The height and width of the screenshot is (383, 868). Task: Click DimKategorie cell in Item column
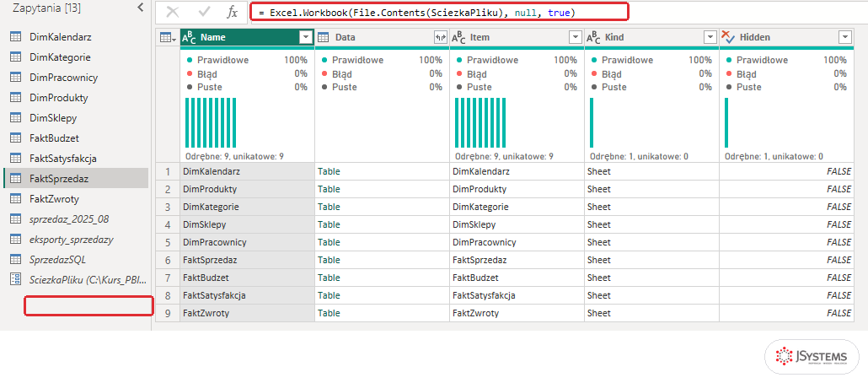pyautogui.click(x=517, y=207)
